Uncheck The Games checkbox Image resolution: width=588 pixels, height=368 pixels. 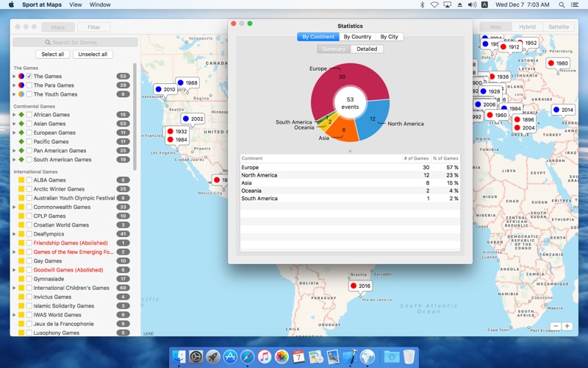pos(29,77)
